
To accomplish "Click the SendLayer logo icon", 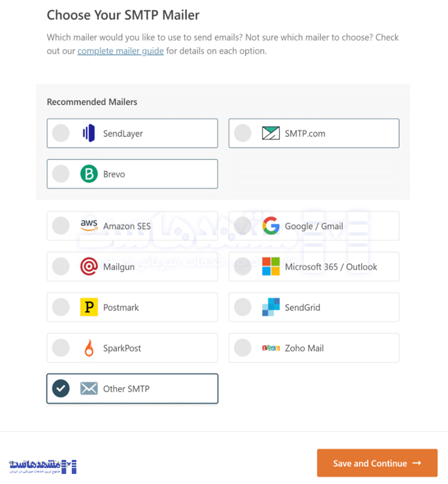I will click(x=89, y=133).
